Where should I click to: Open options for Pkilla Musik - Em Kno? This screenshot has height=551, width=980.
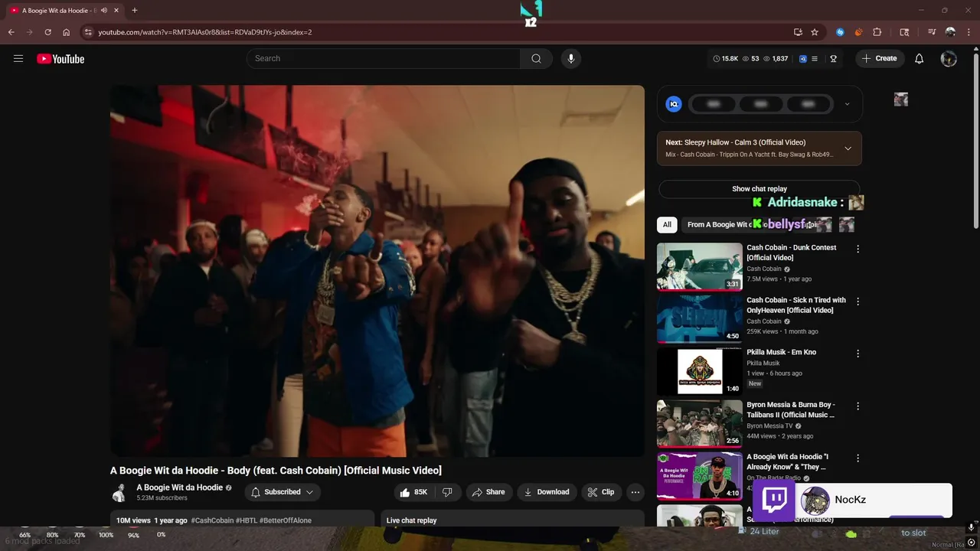pos(857,354)
